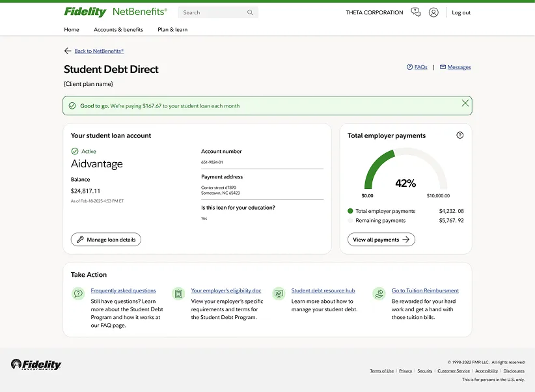535x392 pixels.
Task: Click the Aidvantage servicer name
Action: [96, 164]
